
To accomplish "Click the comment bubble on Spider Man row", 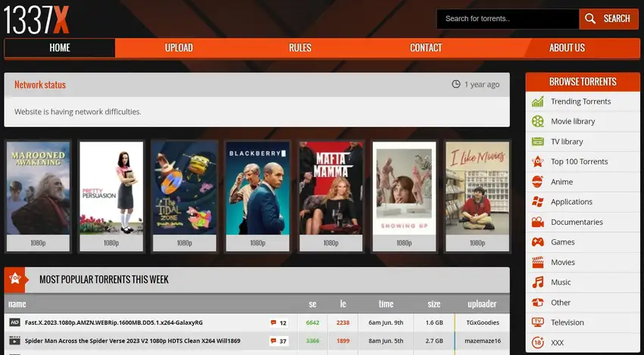I will (273, 341).
